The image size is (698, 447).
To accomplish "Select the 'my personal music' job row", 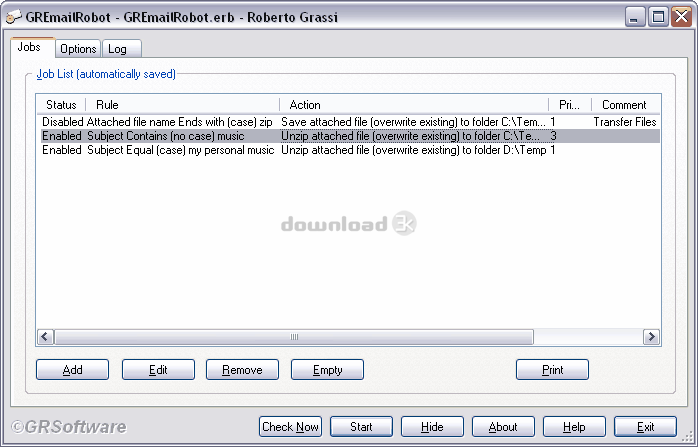I will [x=350, y=150].
